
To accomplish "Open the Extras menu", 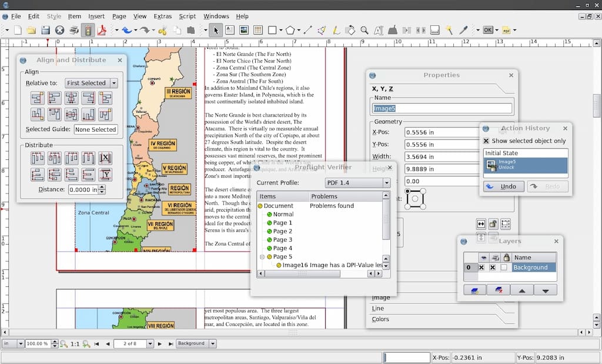I will point(162,16).
